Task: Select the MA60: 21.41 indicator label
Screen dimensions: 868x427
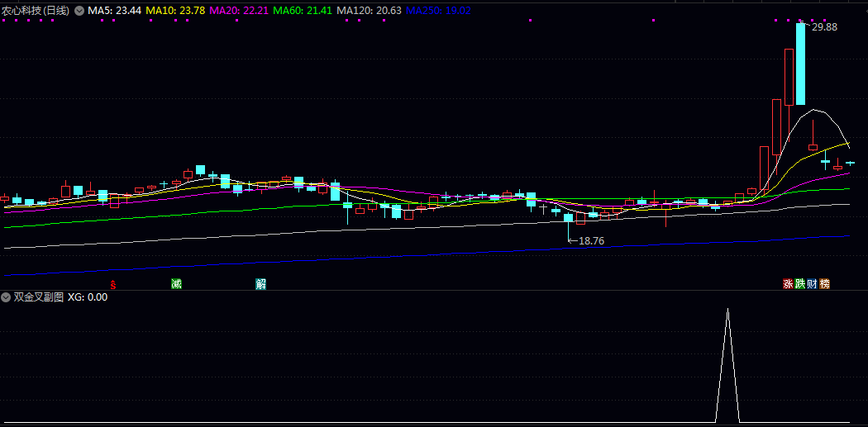Action: [x=303, y=11]
